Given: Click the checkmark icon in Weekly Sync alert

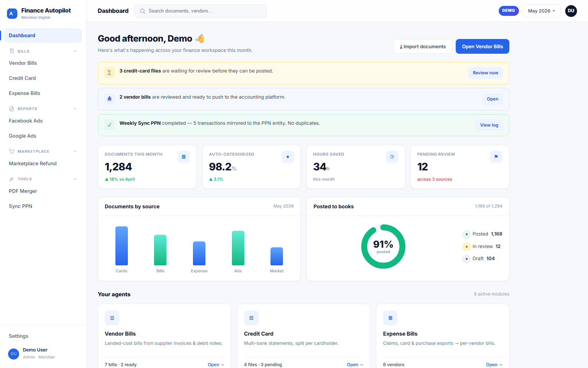Looking at the screenshot, I should (110, 125).
